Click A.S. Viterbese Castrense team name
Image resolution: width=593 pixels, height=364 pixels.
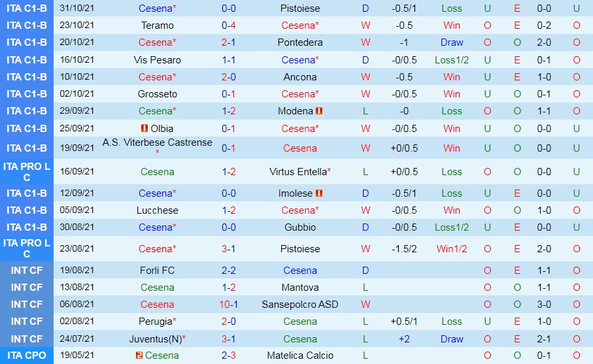coord(157,142)
